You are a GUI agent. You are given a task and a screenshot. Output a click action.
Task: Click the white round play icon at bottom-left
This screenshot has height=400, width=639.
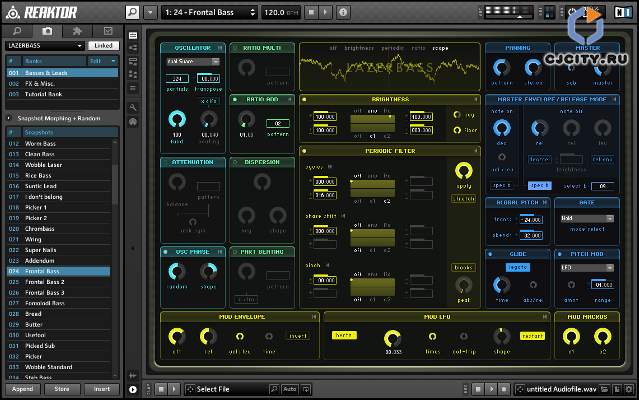[x=133, y=390]
